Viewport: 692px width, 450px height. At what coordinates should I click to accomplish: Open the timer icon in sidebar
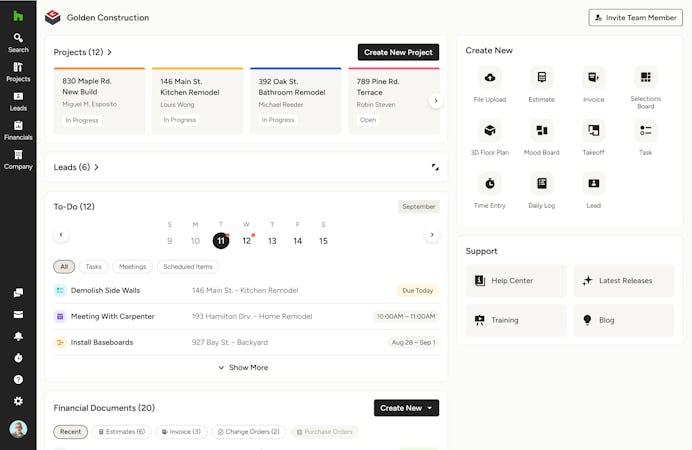tap(18, 358)
